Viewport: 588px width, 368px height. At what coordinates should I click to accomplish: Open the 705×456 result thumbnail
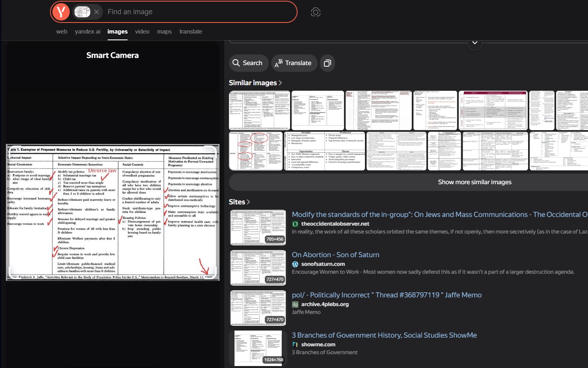tap(258, 228)
